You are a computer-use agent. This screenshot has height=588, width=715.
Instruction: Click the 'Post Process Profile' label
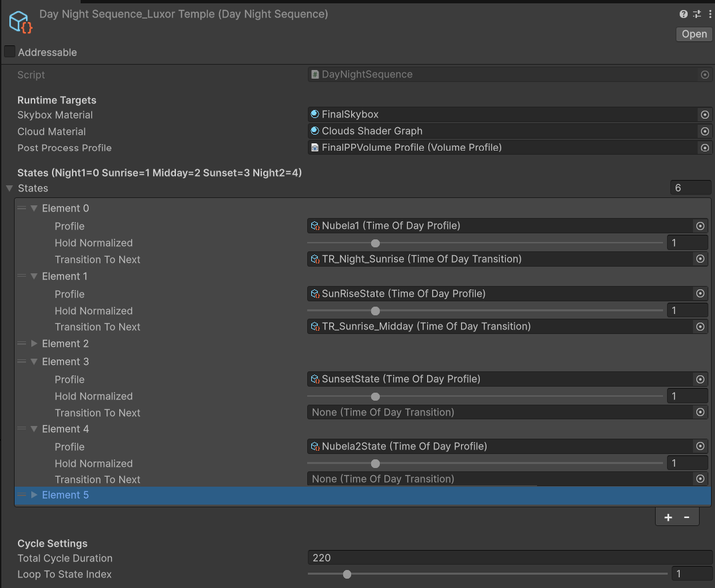click(x=64, y=148)
